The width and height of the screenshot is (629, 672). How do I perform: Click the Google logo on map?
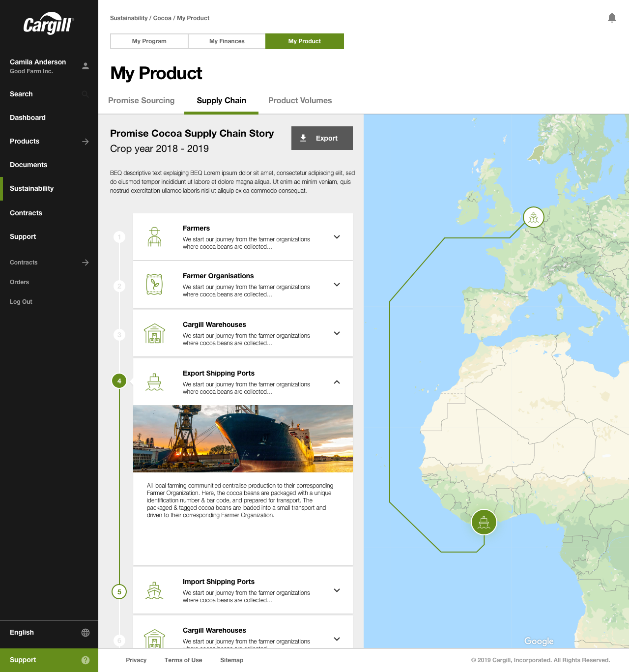(539, 641)
